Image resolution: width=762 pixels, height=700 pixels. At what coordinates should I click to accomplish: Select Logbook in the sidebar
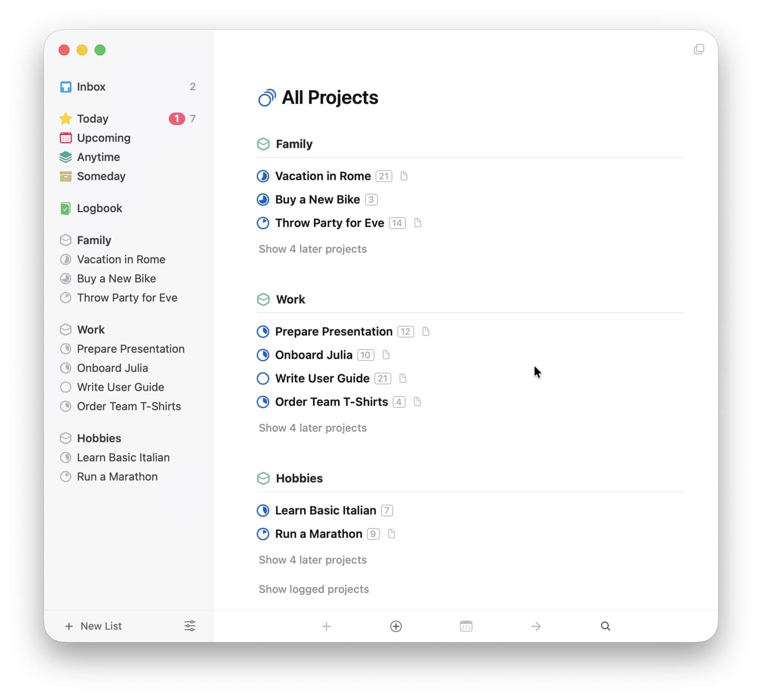point(100,209)
